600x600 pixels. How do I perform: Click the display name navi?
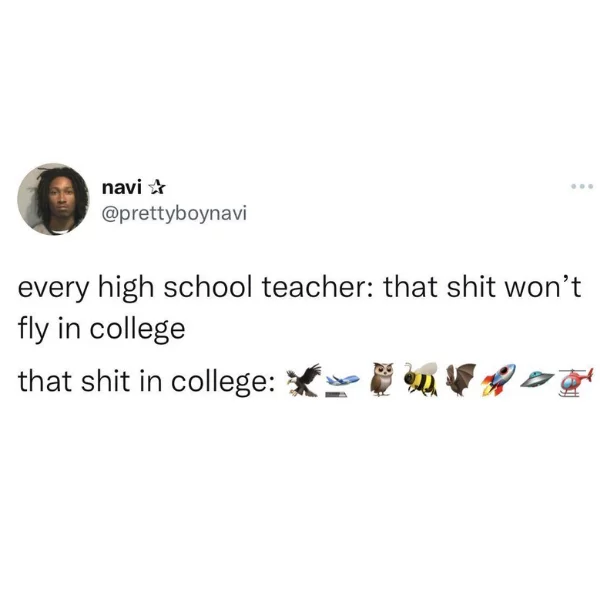pyautogui.click(x=122, y=188)
